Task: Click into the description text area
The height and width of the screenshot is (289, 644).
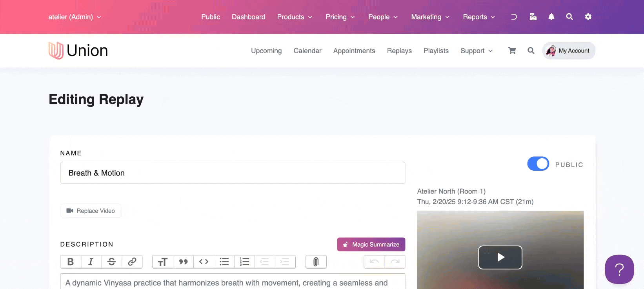Action: pos(233,282)
